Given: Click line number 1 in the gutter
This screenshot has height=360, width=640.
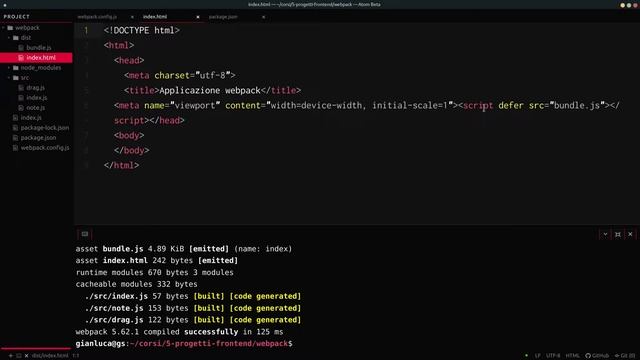Looking at the screenshot, I should click(86, 31).
